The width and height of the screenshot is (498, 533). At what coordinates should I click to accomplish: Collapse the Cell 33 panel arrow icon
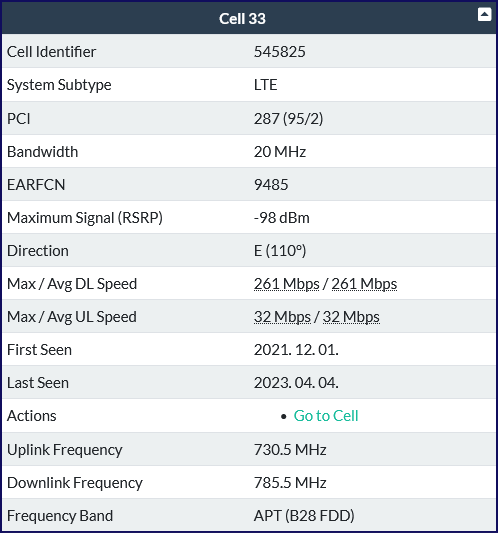point(484,15)
